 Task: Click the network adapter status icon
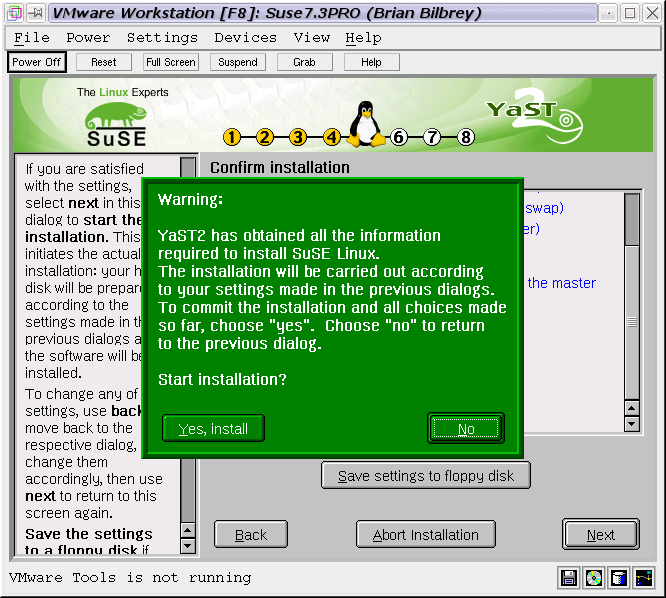pyautogui.click(x=643, y=578)
